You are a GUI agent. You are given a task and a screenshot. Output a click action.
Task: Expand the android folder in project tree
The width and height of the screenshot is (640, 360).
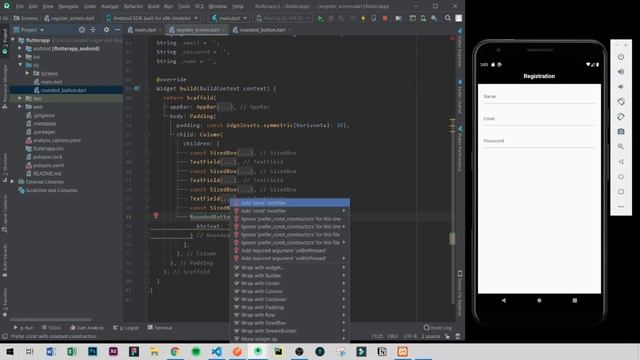point(20,49)
